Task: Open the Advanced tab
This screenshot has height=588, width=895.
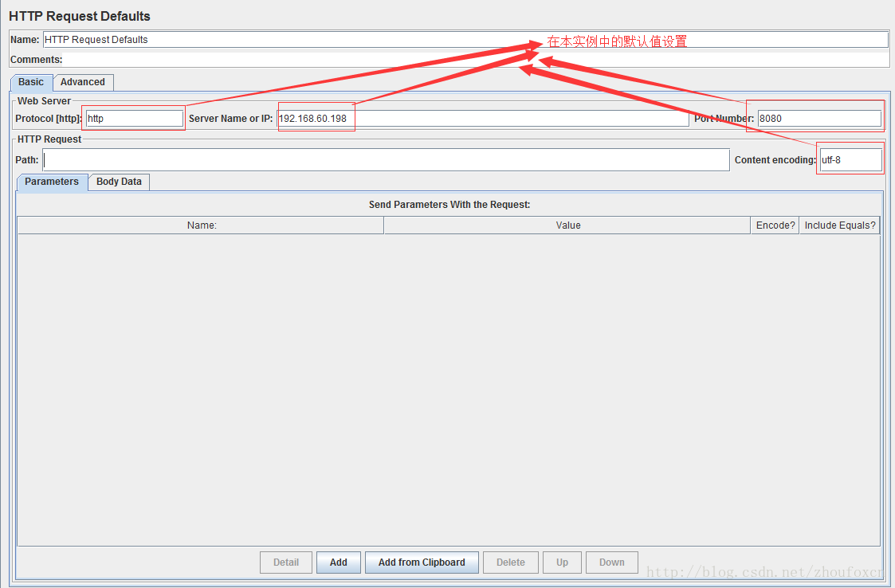Action: 83,82
